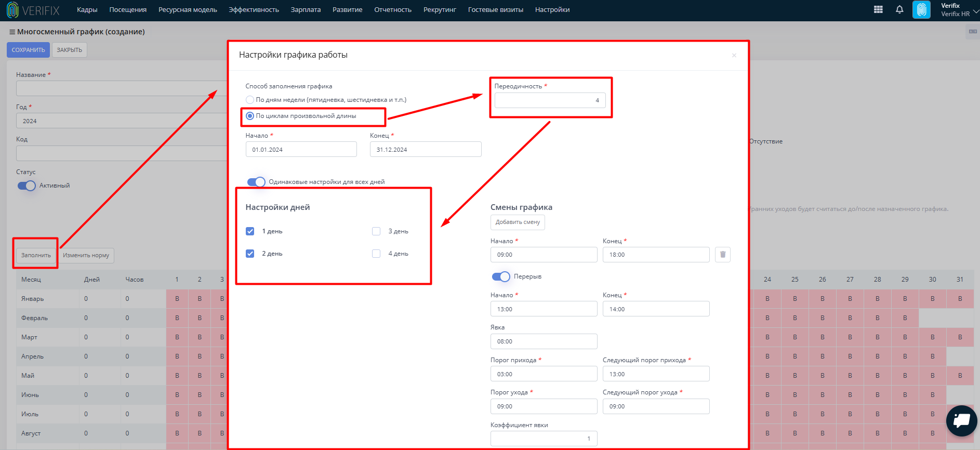Click the Порог прихода field 03:00
The width and height of the screenshot is (980, 450).
[x=544, y=374]
